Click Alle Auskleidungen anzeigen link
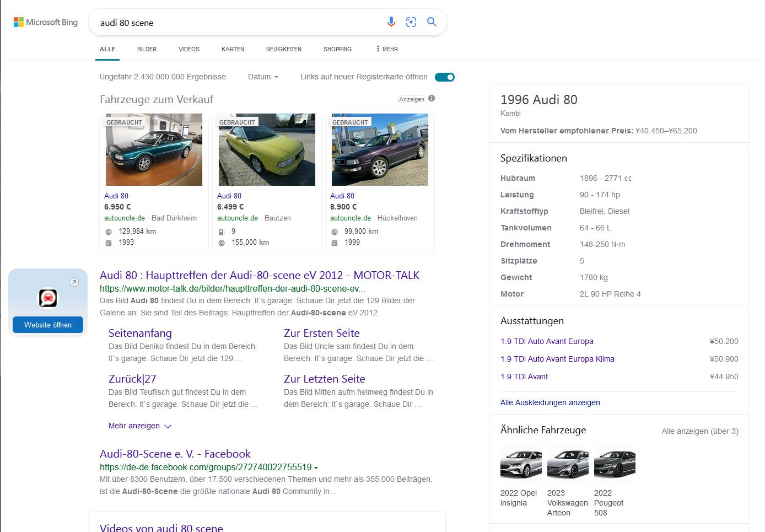765x532 pixels. [x=550, y=402]
